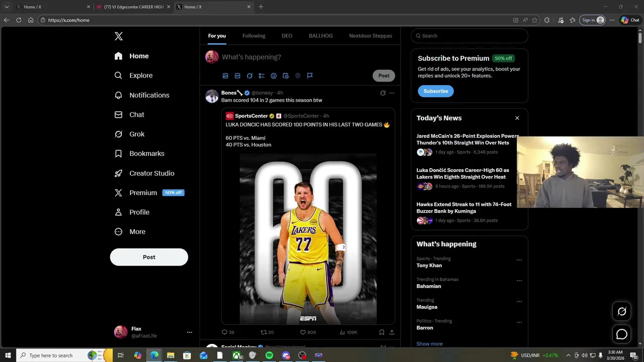This screenshot has height=362, width=644.
Task: Click the flag icon in composer
Action: (310, 76)
